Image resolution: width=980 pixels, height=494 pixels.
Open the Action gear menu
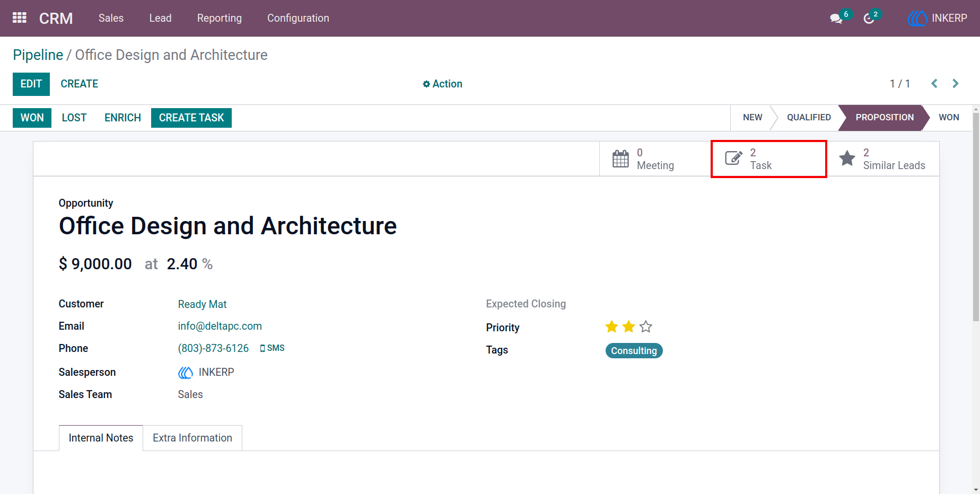442,84
